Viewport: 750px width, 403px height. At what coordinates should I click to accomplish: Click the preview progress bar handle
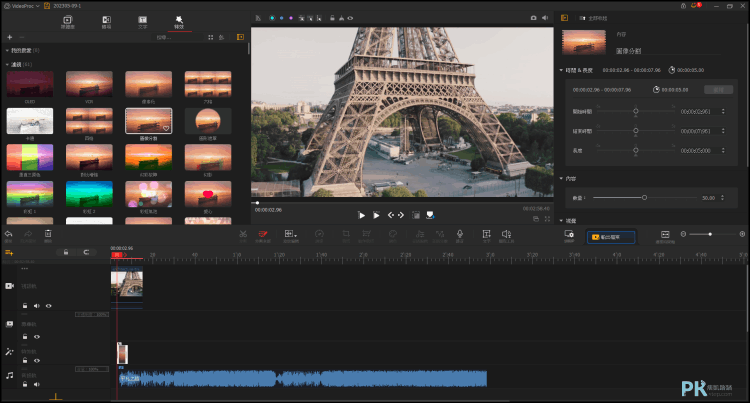tap(257, 203)
